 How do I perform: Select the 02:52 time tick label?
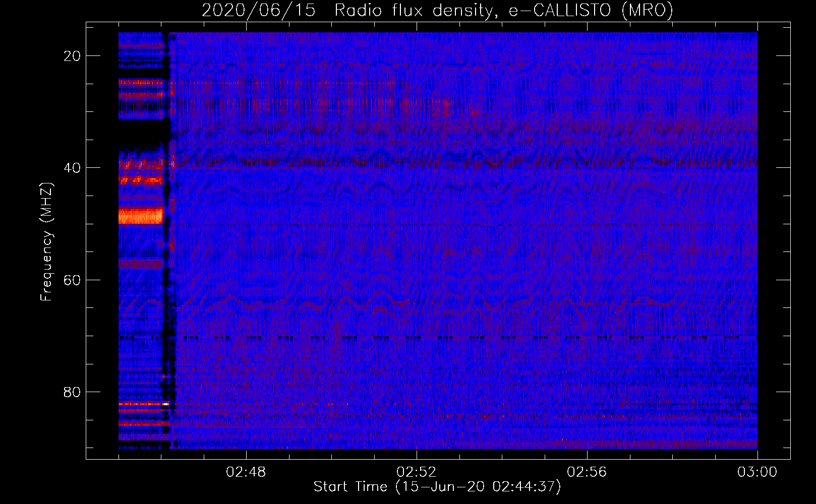point(417,472)
